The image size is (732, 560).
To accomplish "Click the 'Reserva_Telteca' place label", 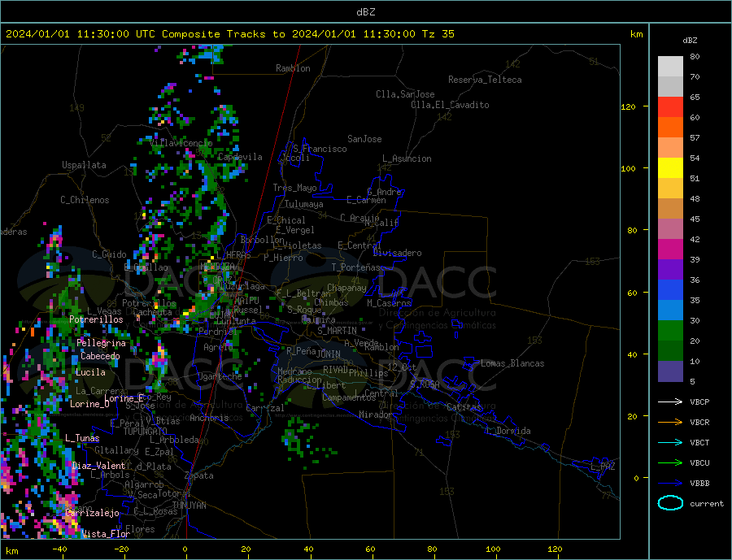I will 485,80.
